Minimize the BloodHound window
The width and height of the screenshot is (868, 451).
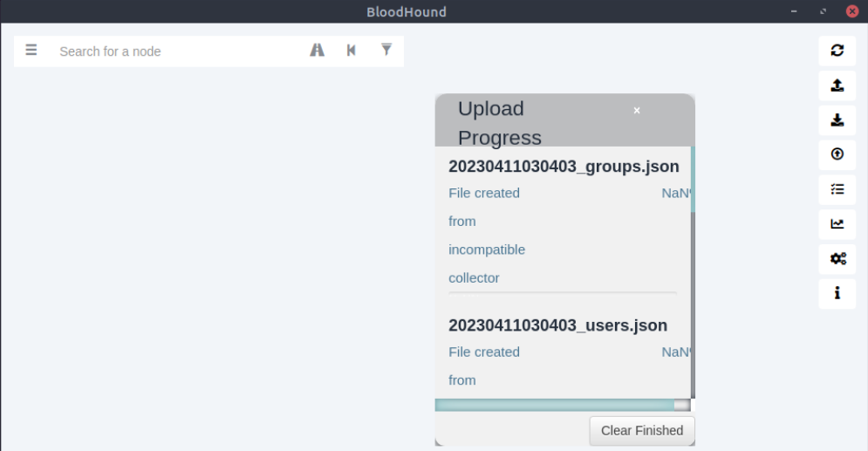click(x=794, y=11)
